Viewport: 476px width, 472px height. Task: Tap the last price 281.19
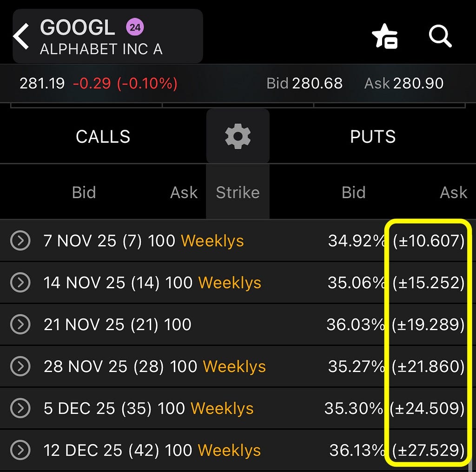[x=42, y=83]
